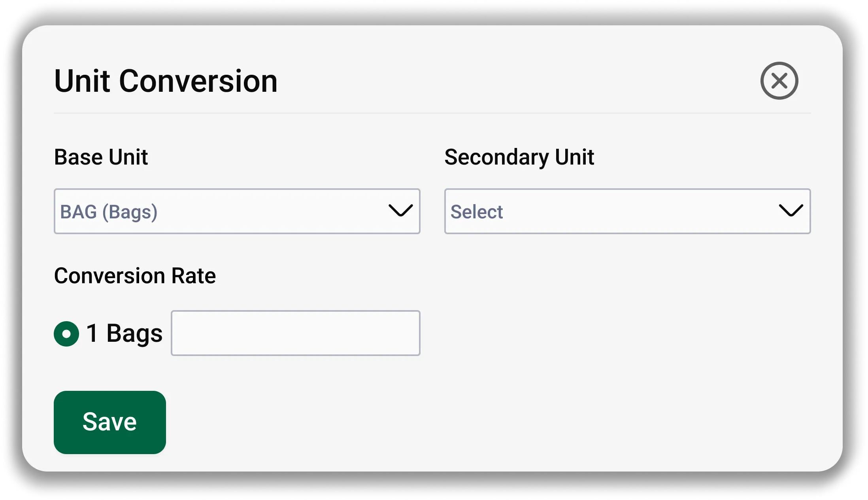Click the "Unit Conversion" dialog title
The image size is (868, 500).
166,81
